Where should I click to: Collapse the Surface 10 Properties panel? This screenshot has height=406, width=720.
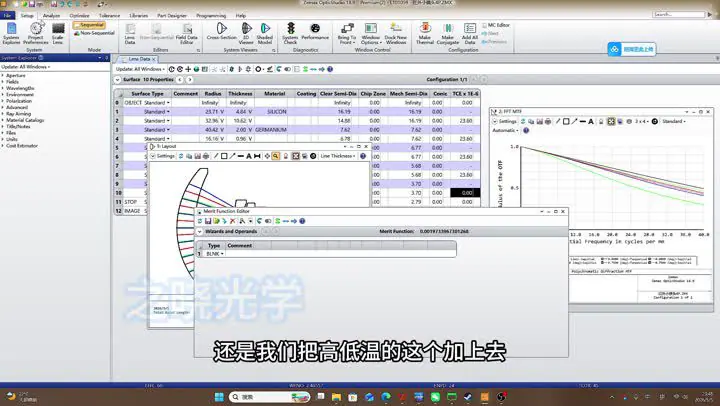(118, 79)
